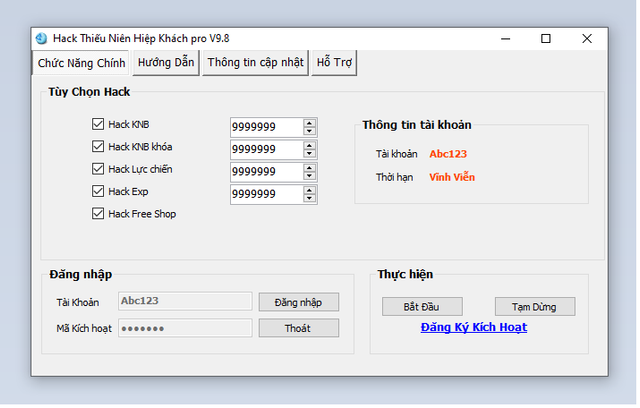Increase Hack KNB value with up arrow
This screenshot has width=640, height=408.
[x=310, y=123]
